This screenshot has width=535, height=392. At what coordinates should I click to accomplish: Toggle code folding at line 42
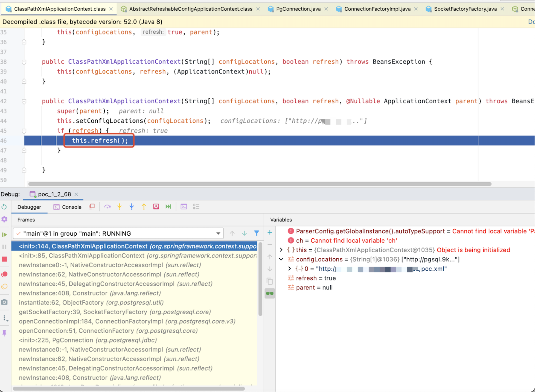coord(24,101)
